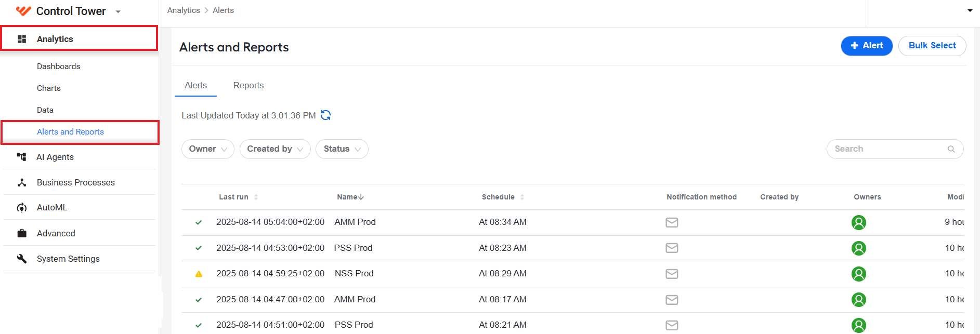Click the Business Processes icon
Image resolution: width=980 pixels, height=334 pixels.
[x=22, y=182]
